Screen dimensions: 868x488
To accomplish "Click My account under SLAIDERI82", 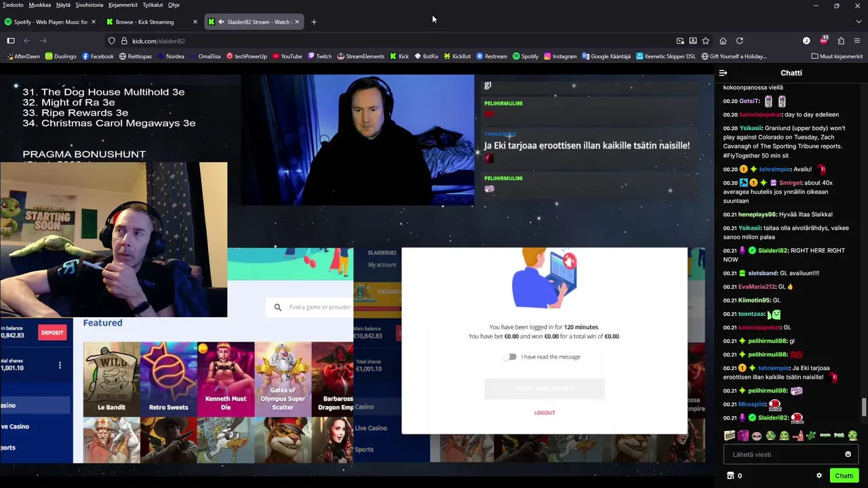I will click(x=382, y=264).
